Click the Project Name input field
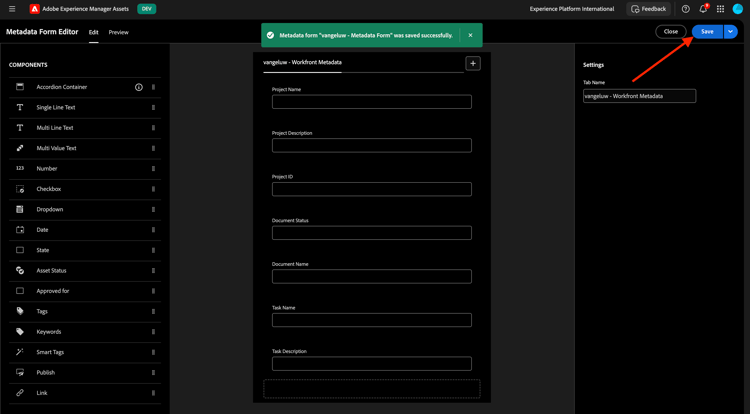The width and height of the screenshot is (750, 414). click(x=372, y=101)
